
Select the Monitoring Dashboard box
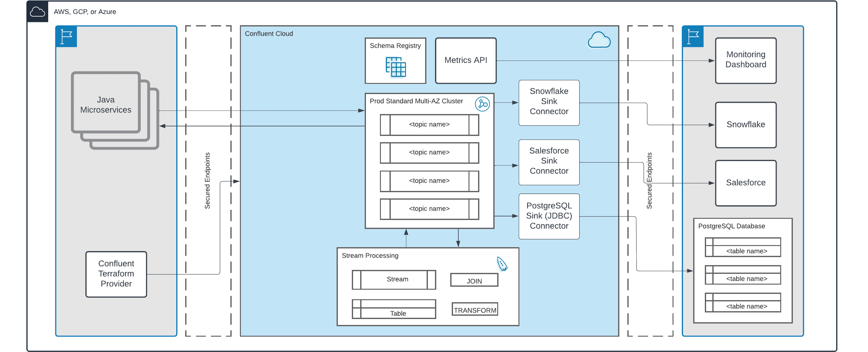(x=746, y=60)
